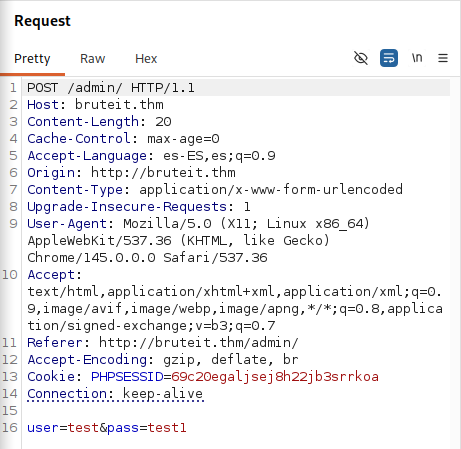
Task: Click the Connection keep-alive header line
Action: [115, 394]
